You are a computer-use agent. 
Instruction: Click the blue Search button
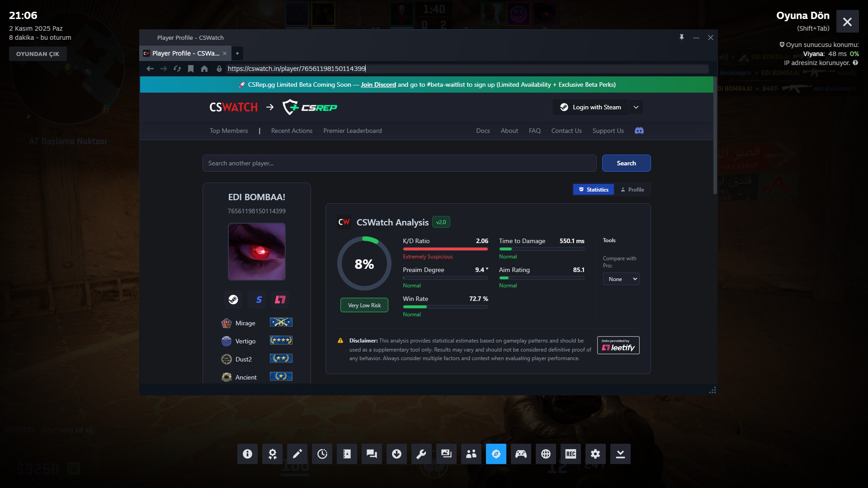[x=626, y=163]
